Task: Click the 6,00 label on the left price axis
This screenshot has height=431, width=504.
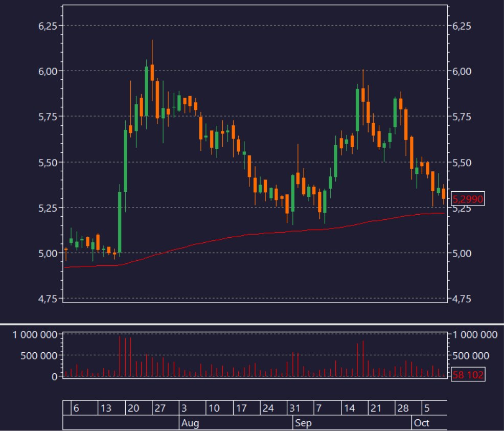Action: [48, 72]
